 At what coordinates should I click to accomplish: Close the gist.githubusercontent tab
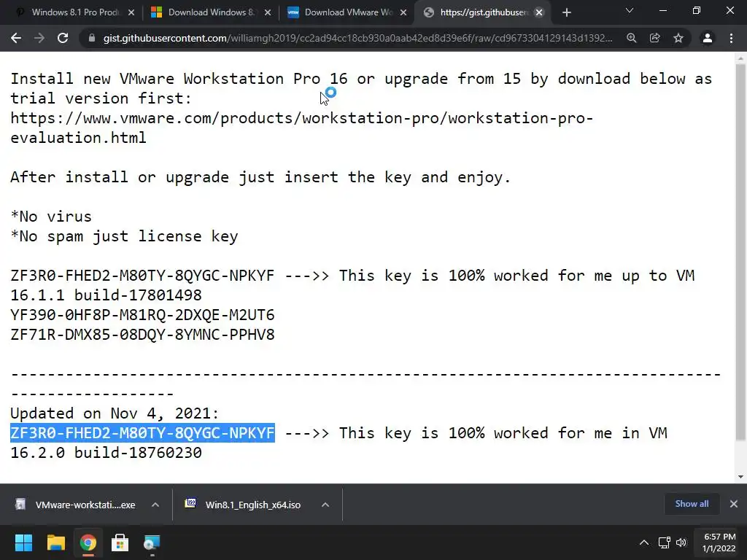[x=539, y=13]
